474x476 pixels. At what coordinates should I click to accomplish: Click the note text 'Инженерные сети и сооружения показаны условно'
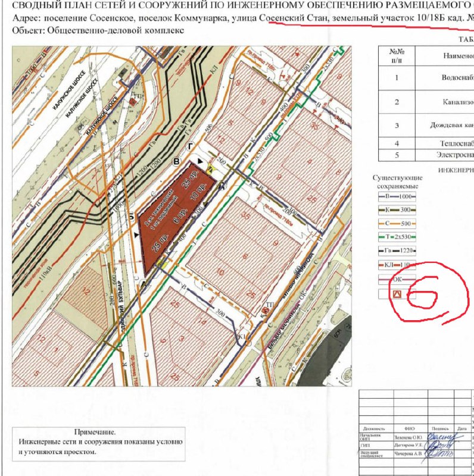click(101, 441)
